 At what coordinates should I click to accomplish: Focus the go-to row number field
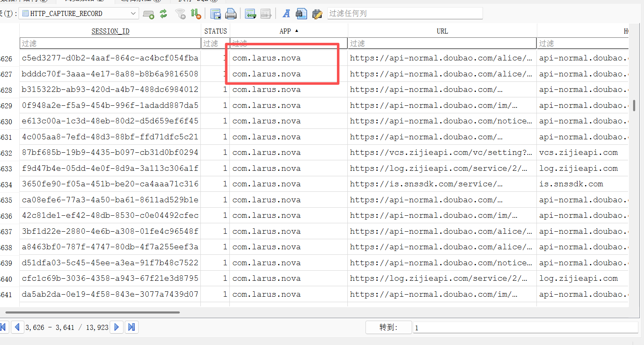[x=526, y=327]
